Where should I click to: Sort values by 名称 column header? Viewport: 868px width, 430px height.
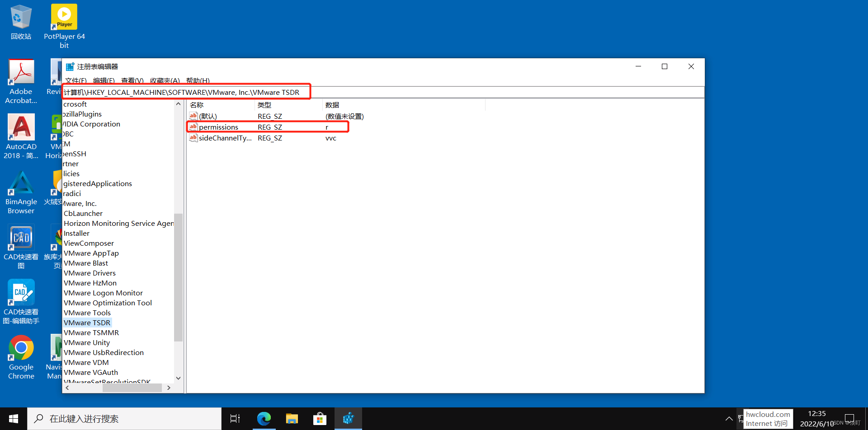pyautogui.click(x=221, y=105)
